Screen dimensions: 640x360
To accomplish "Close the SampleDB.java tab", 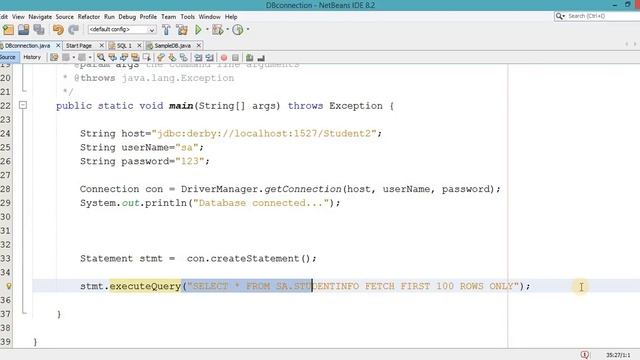I will click(199, 46).
